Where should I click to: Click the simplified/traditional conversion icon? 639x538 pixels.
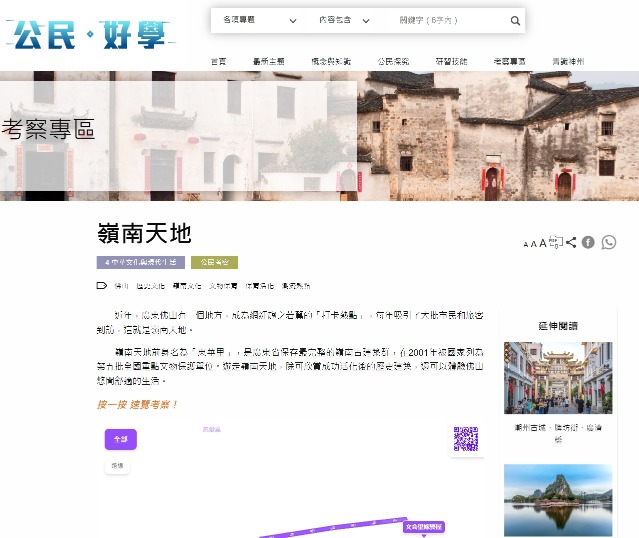[x=556, y=242]
